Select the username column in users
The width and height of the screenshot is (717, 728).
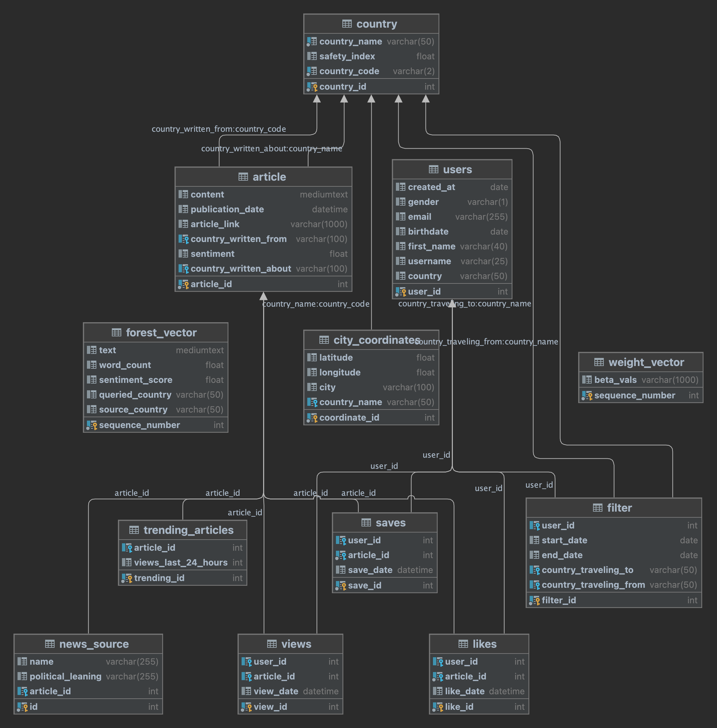pos(452,261)
